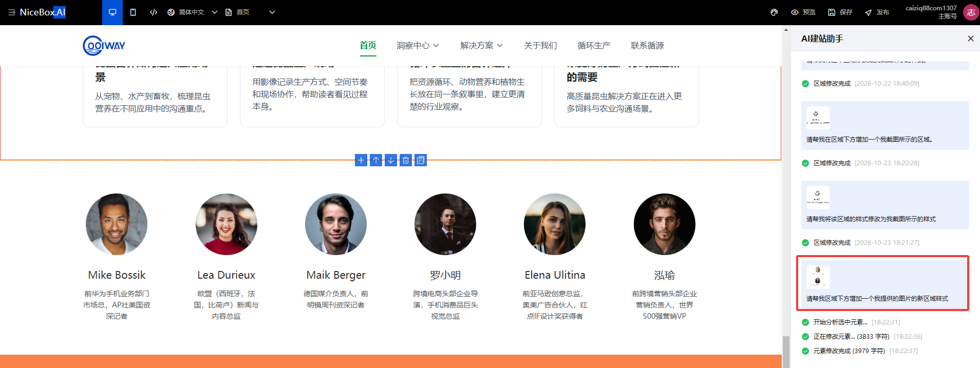Select Lea Durieux's profile photo
Screen dimensions: 980x368
coord(227,224)
